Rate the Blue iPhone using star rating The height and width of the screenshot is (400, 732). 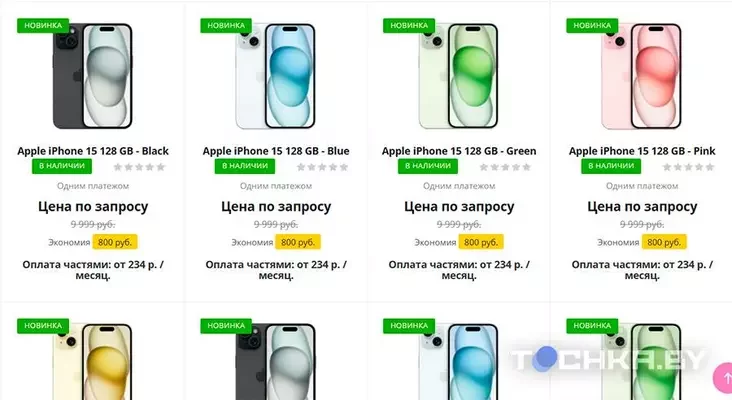(x=322, y=167)
